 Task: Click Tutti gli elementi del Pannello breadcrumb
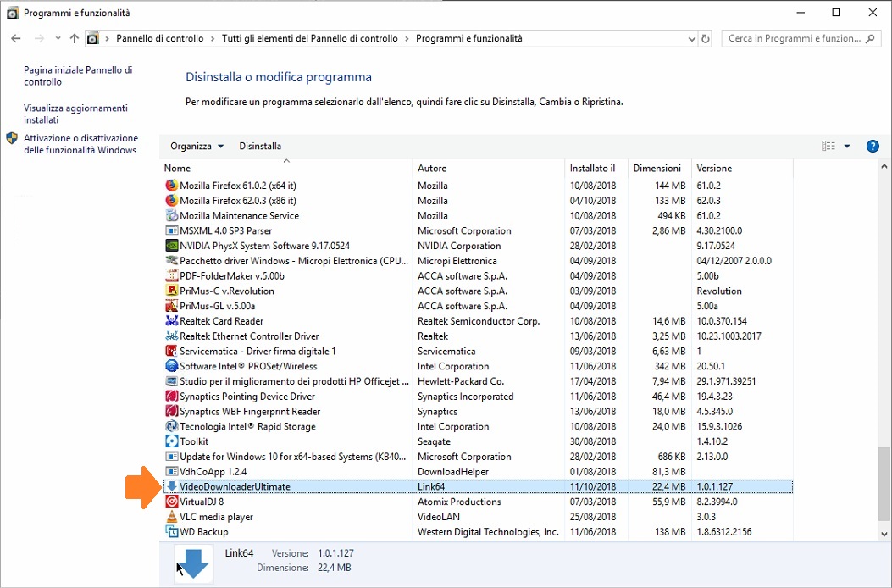click(310, 39)
